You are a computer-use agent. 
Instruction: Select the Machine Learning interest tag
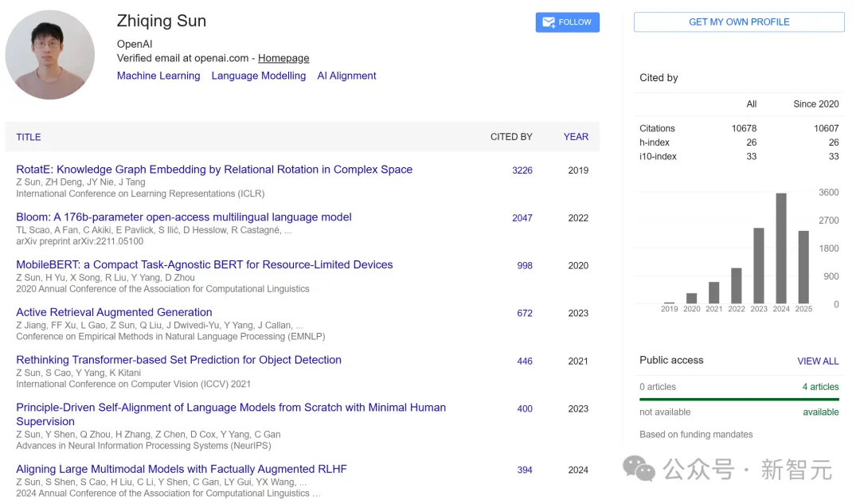pos(158,76)
